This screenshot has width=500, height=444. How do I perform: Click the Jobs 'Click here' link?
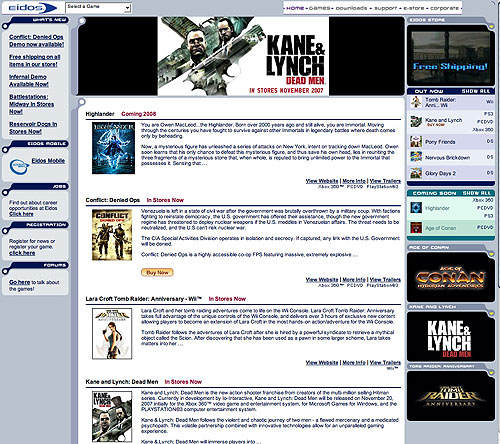tap(21, 214)
